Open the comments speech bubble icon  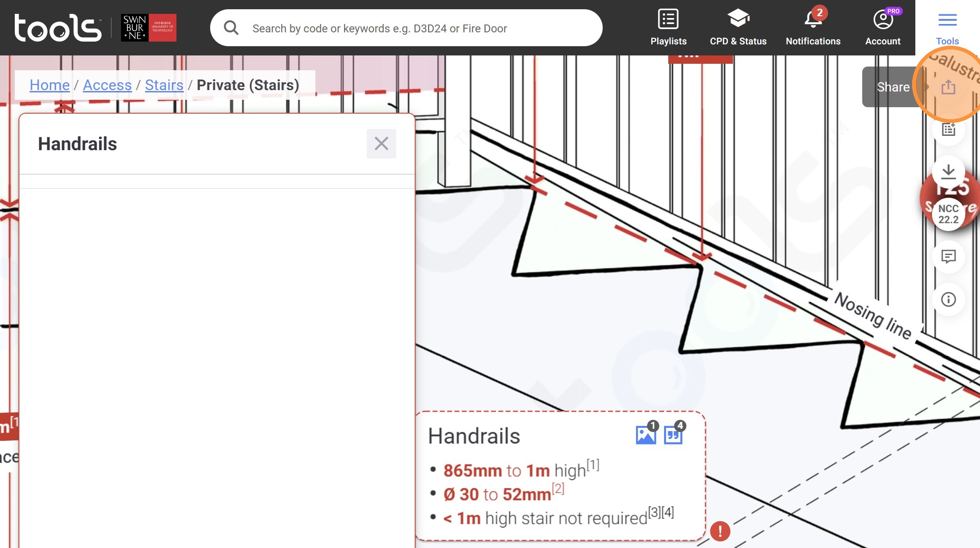[x=948, y=256]
